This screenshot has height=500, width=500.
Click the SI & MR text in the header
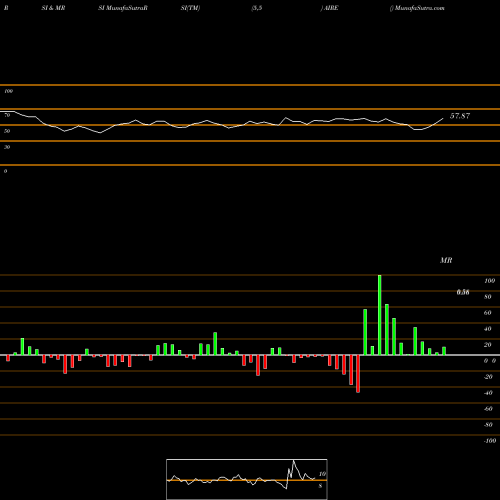click(53, 8)
